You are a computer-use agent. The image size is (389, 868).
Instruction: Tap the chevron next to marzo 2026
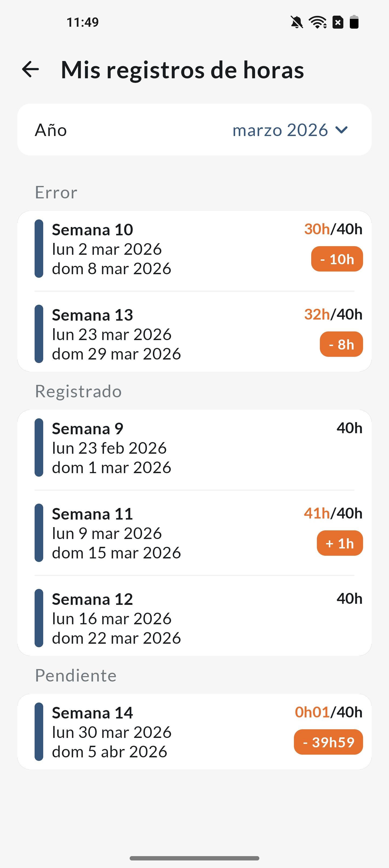point(341,130)
